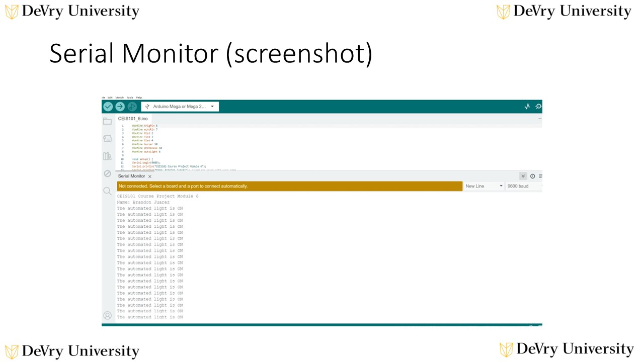644x362 pixels.
Task: Open the Library Manager sidebar icon
Action: (107, 156)
